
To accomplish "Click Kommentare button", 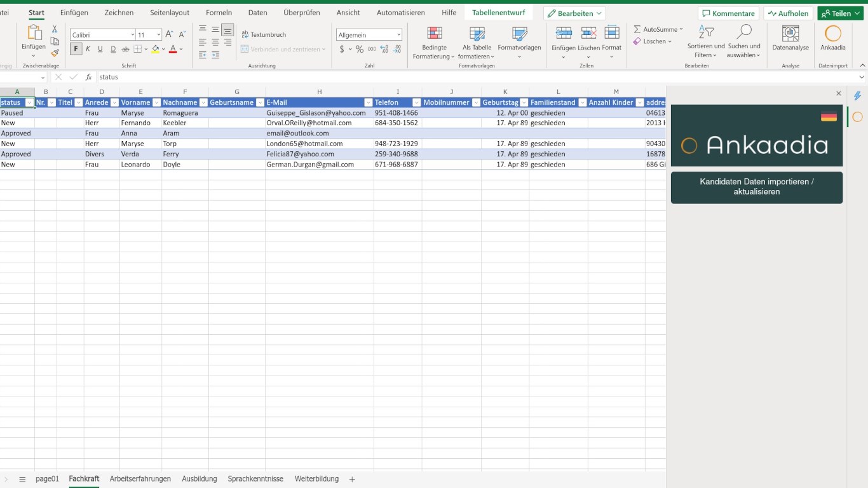I will click(728, 13).
